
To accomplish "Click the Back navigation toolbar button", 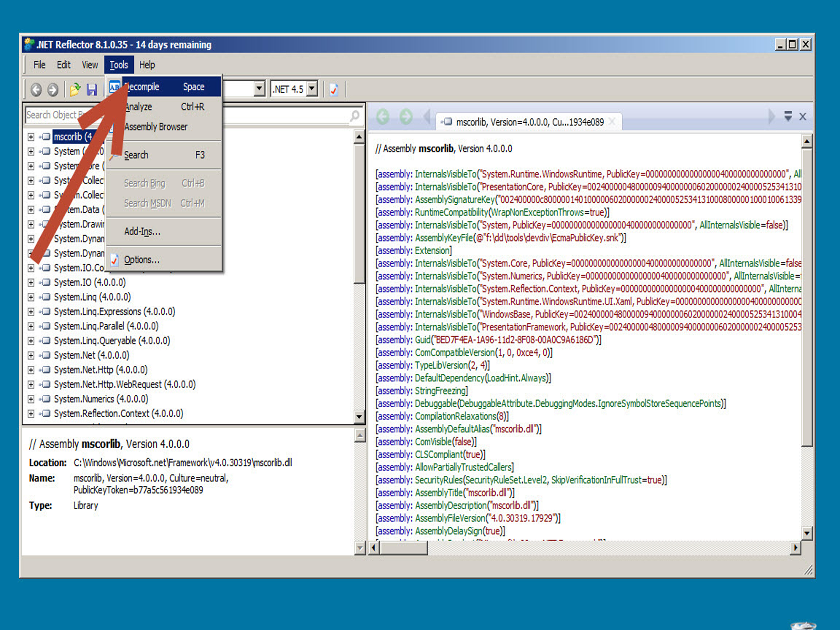I will 36,90.
